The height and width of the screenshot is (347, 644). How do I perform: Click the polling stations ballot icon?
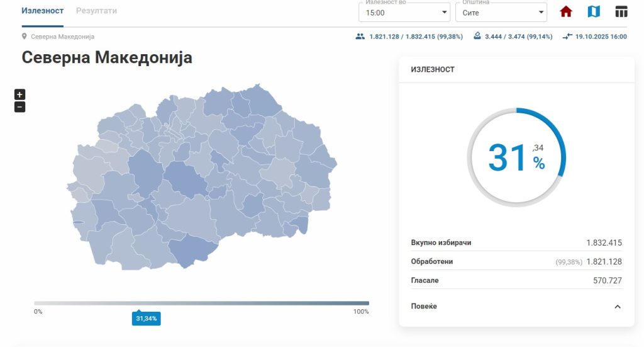(x=477, y=37)
